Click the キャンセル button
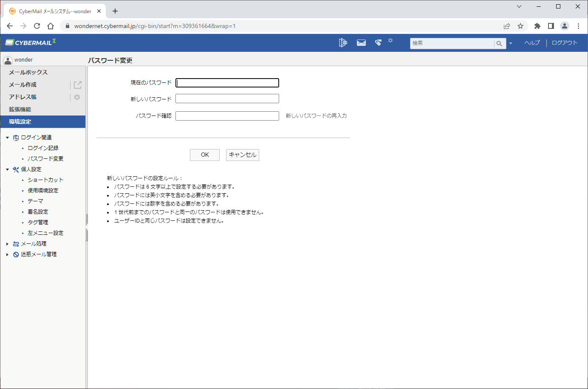Screen dimensions: 588x389 [x=243, y=155]
